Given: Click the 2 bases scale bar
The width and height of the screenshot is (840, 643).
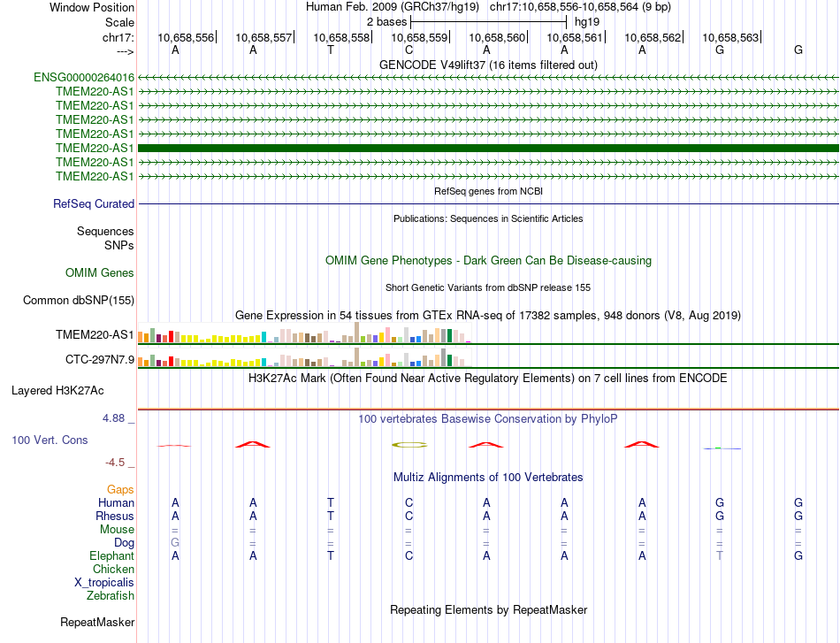Looking at the screenshot, I should 489,22.
